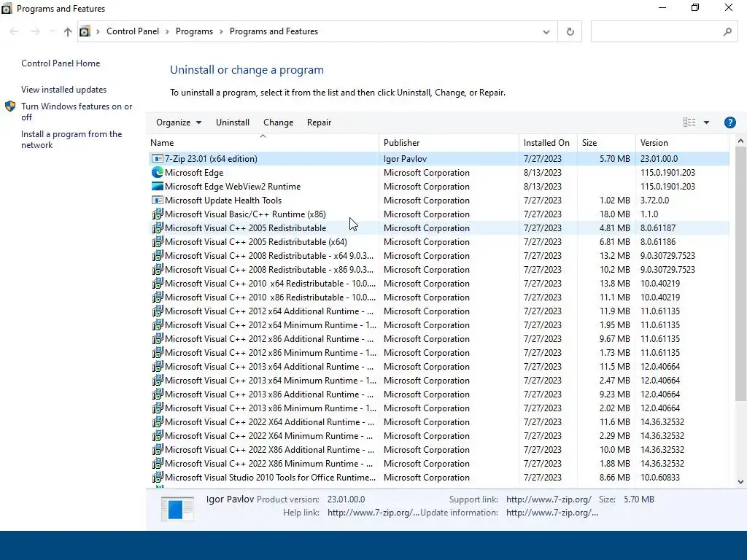This screenshot has width=747, height=560.
Task: Click the 115.0.1901.203 version for Microsoft Edge
Action: pos(667,172)
